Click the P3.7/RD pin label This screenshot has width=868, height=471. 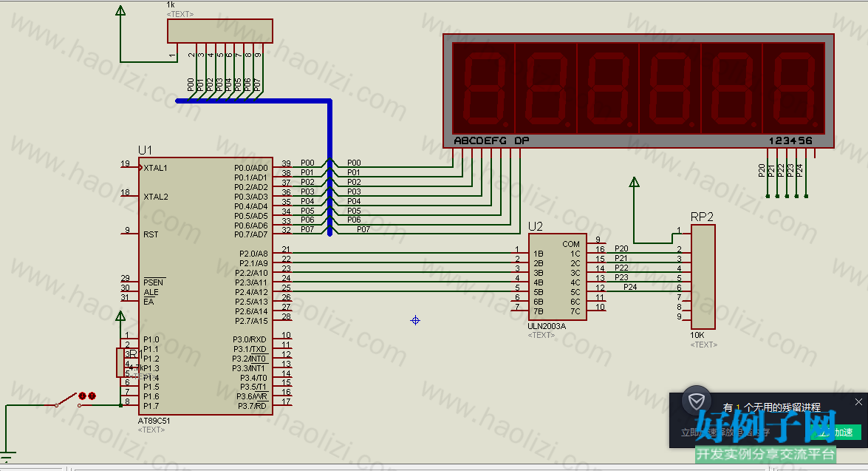(253, 406)
